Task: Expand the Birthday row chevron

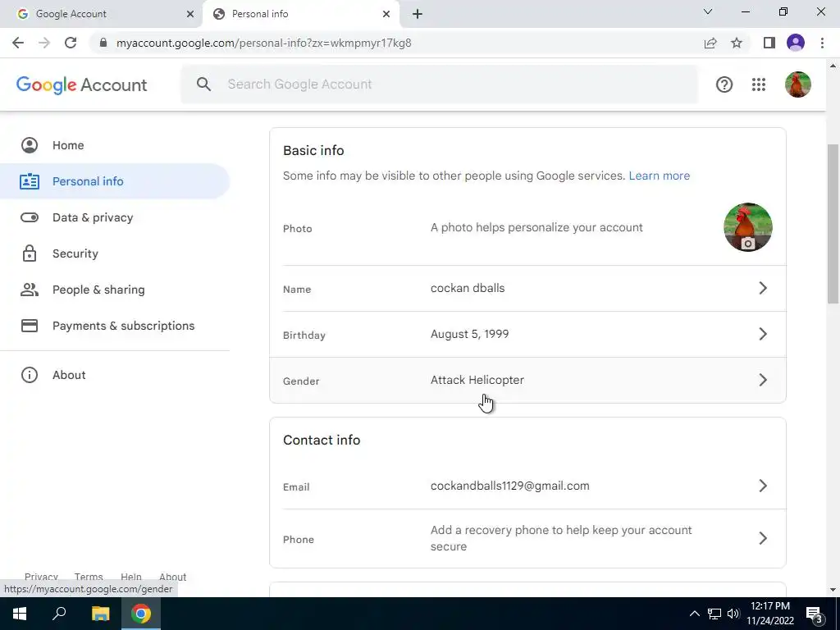Action: [763, 335]
